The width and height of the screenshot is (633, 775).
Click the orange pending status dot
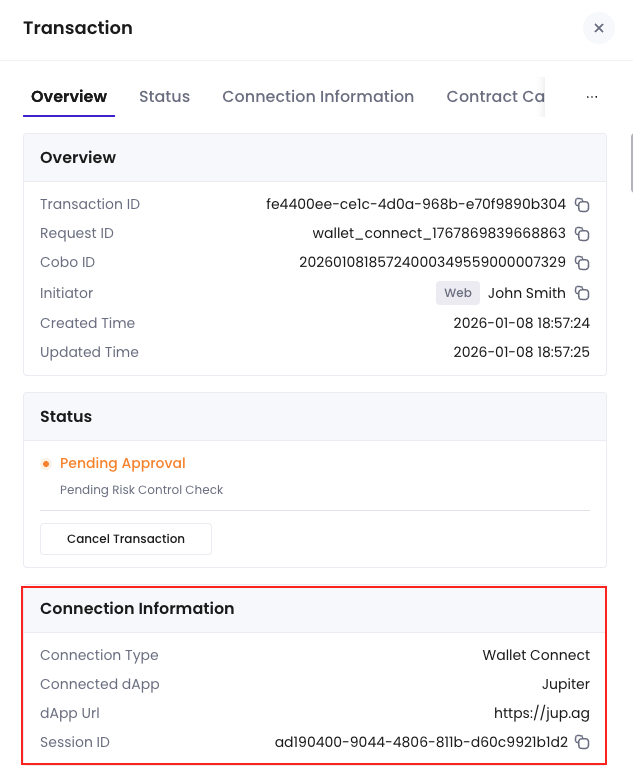tap(46, 464)
